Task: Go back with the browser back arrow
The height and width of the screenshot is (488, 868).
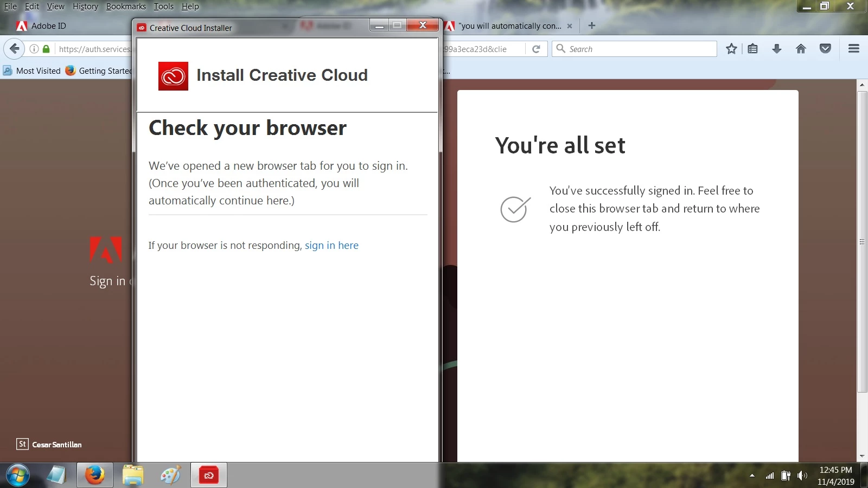Action: coord(15,49)
